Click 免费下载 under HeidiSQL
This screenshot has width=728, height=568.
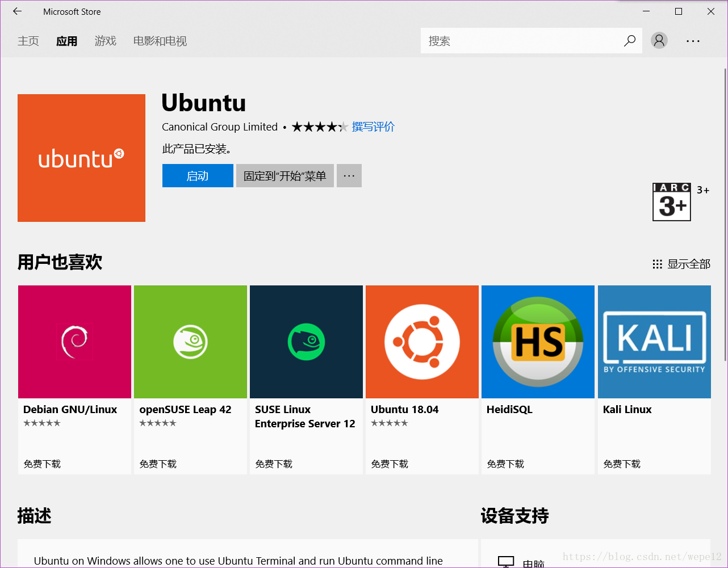pos(505,464)
